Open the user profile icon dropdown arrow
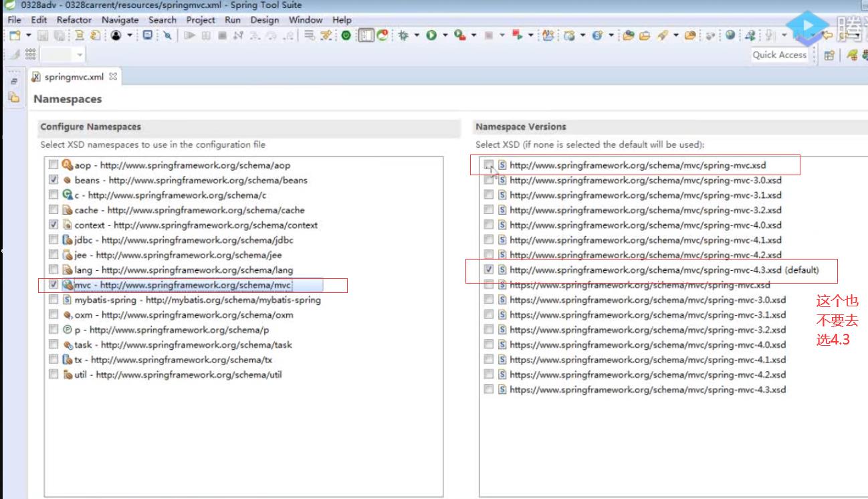The width and height of the screenshot is (868, 499). (129, 35)
